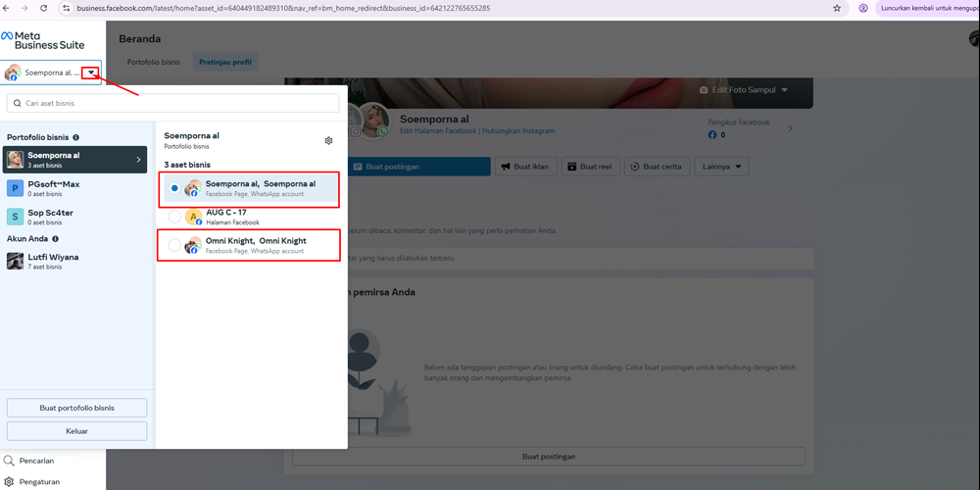The height and width of the screenshot is (490, 980).
Task: Click the Meta Business Suite logo
Action: (x=42, y=40)
